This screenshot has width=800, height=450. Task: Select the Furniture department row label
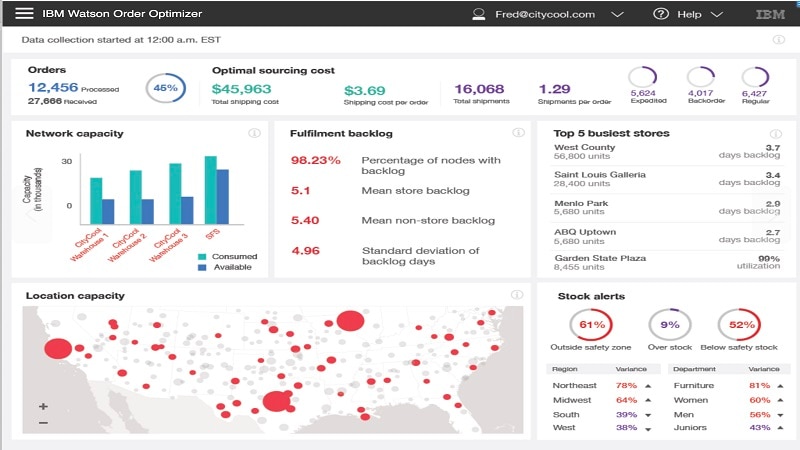click(694, 386)
